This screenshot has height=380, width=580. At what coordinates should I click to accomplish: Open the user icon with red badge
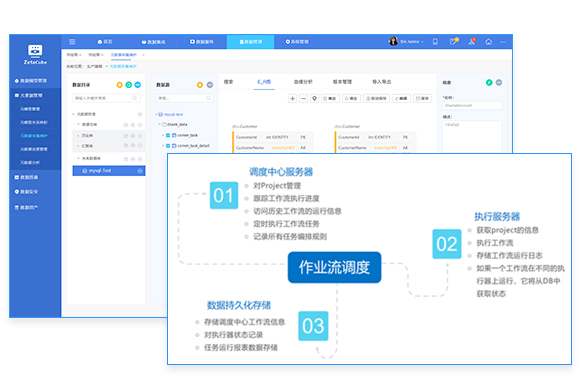tap(472, 41)
